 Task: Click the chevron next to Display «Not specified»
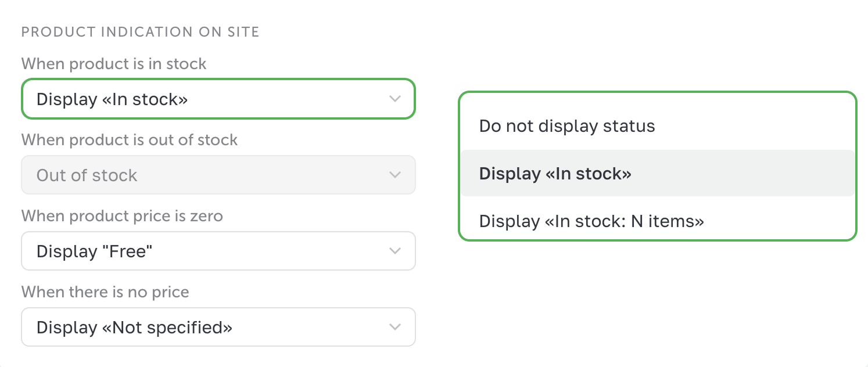click(x=395, y=327)
